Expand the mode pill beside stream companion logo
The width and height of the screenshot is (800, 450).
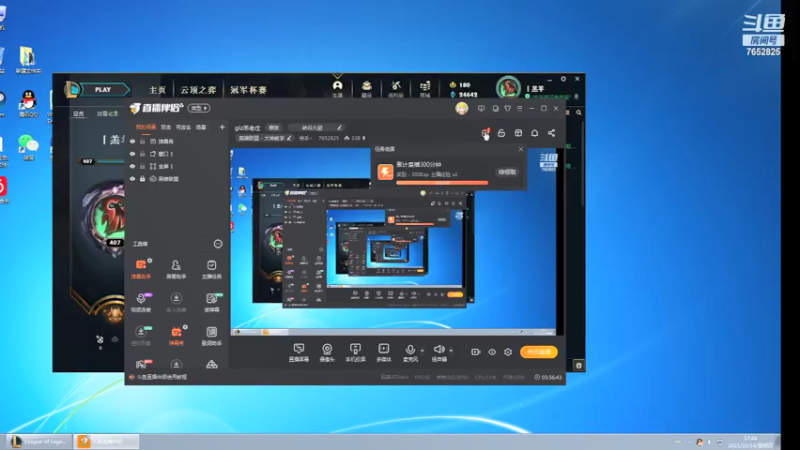point(198,108)
